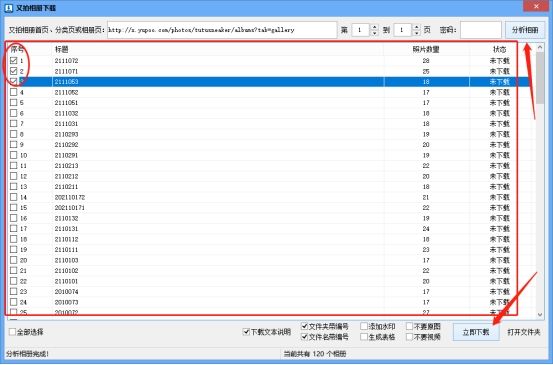This screenshot has height=365, width=553.
Task: Click the album URL input field
Action: click(222, 30)
